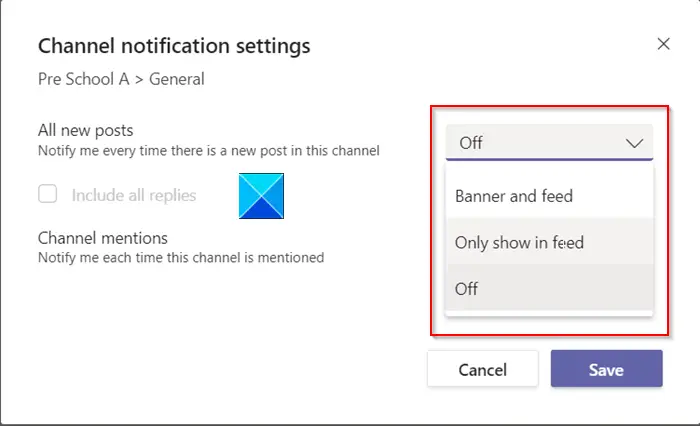This screenshot has height=426, width=700.
Task: Select the Banner and feed option
Action: pos(514,196)
